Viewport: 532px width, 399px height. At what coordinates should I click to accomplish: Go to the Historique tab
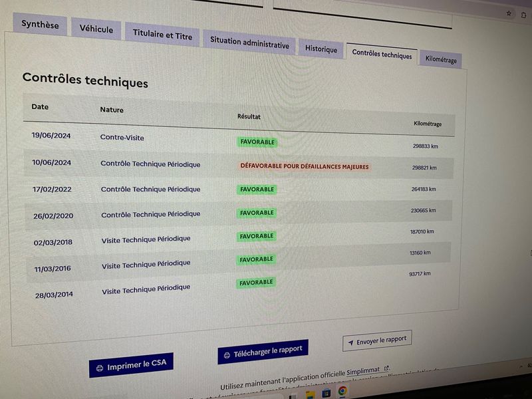[x=321, y=49]
